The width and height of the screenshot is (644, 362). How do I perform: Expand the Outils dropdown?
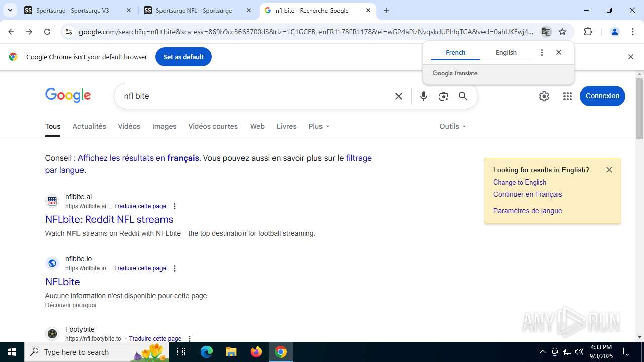pyautogui.click(x=453, y=126)
